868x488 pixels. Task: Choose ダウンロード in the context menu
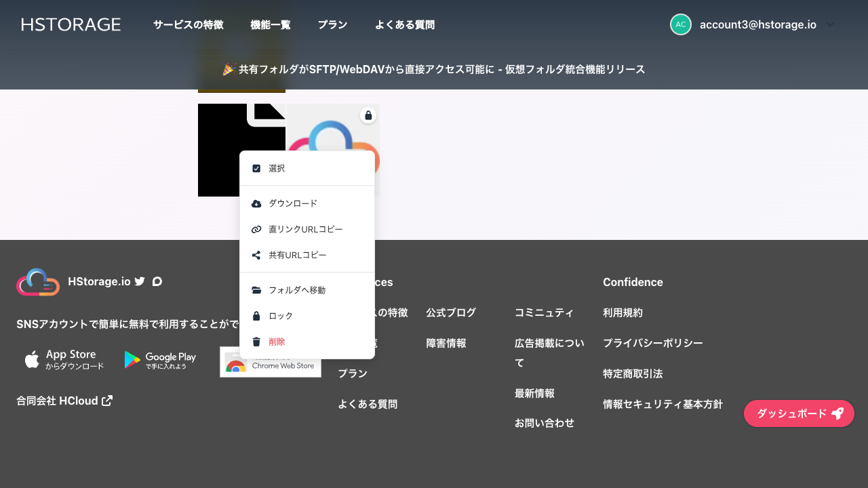307,203
